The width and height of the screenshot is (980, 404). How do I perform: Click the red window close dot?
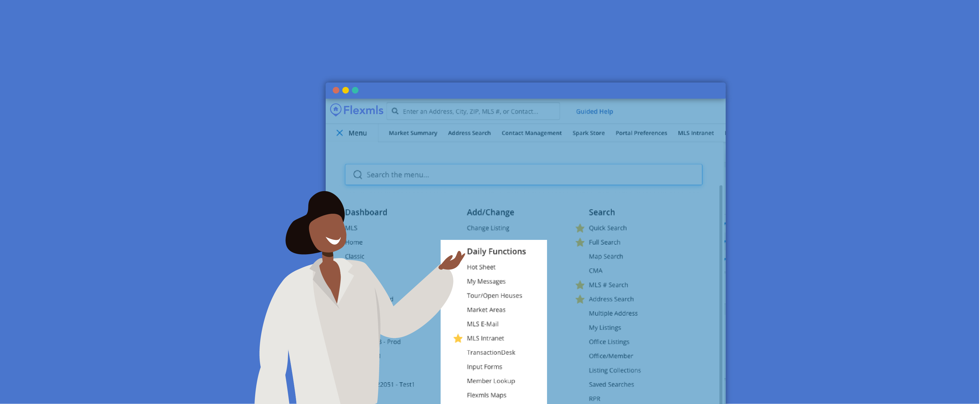336,90
